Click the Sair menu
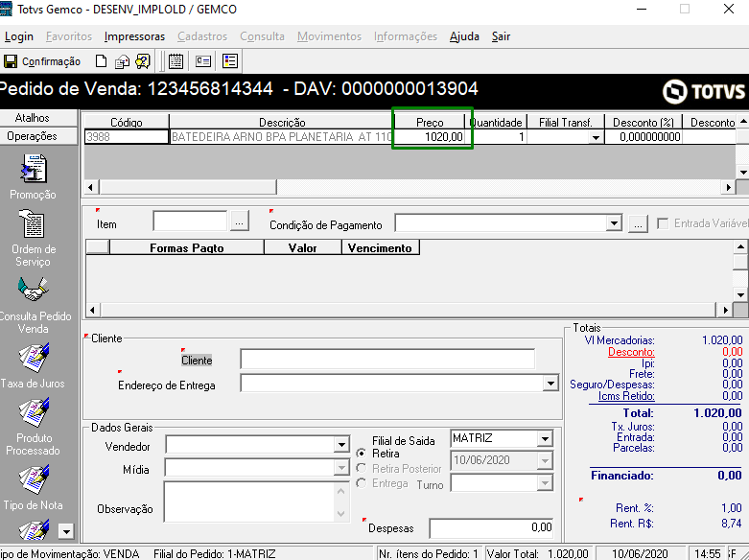The width and height of the screenshot is (749, 560). coord(501,36)
